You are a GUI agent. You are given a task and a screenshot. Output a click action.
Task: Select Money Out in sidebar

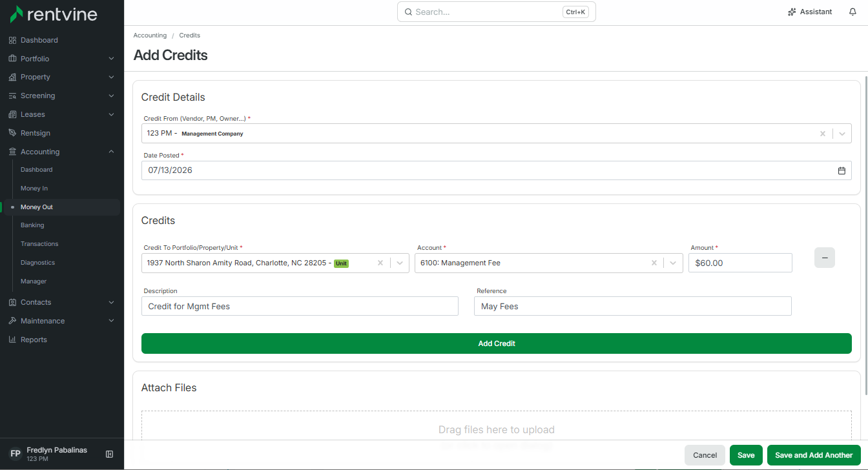pyautogui.click(x=37, y=207)
